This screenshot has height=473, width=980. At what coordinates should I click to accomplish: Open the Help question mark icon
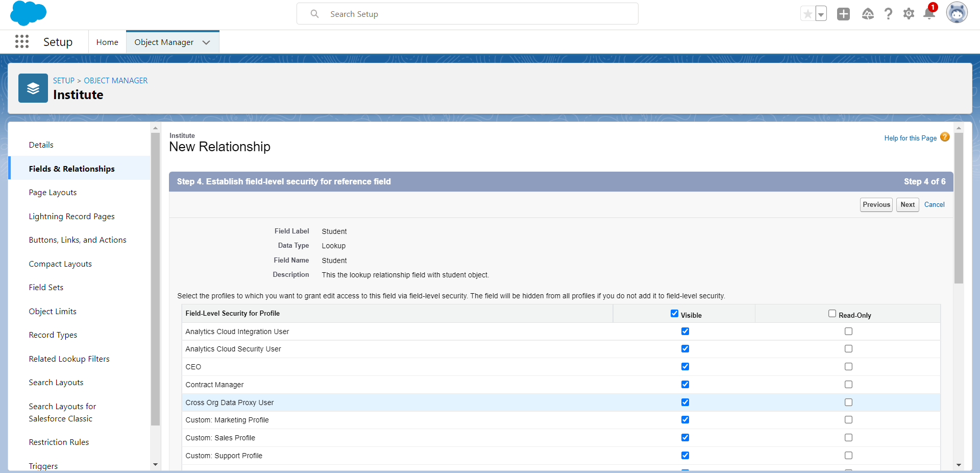click(888, 14)
